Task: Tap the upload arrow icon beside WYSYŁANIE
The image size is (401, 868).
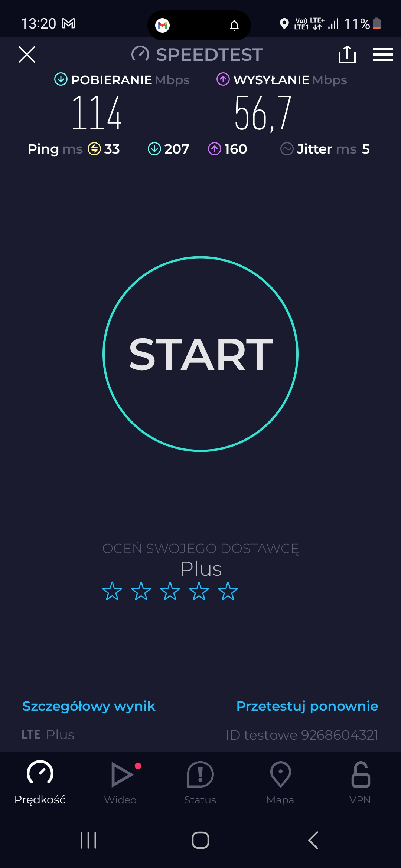Action: click(223, 79)
